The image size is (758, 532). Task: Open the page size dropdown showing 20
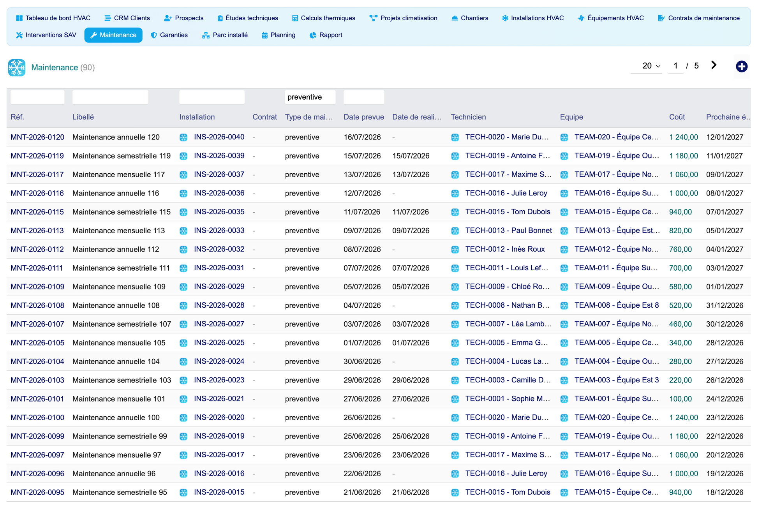pyautogui.click(x=646, y=66)
